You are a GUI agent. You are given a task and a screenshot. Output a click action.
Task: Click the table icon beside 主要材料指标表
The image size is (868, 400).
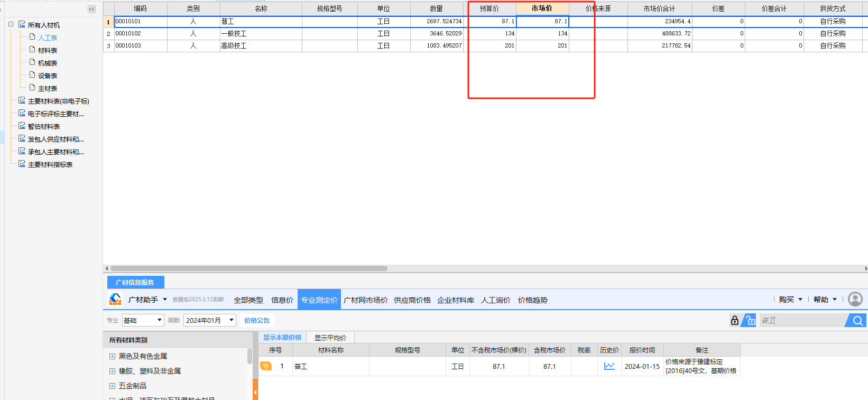point(22,164)
